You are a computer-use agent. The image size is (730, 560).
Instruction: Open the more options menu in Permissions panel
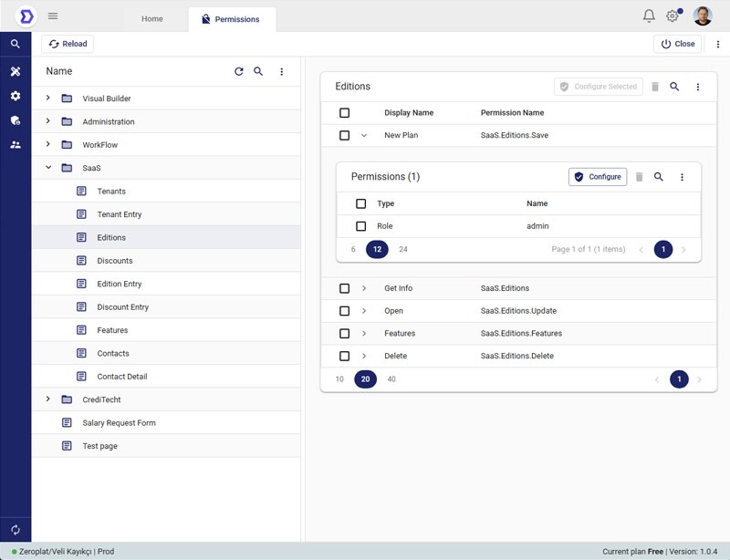(x=682, y=177)
